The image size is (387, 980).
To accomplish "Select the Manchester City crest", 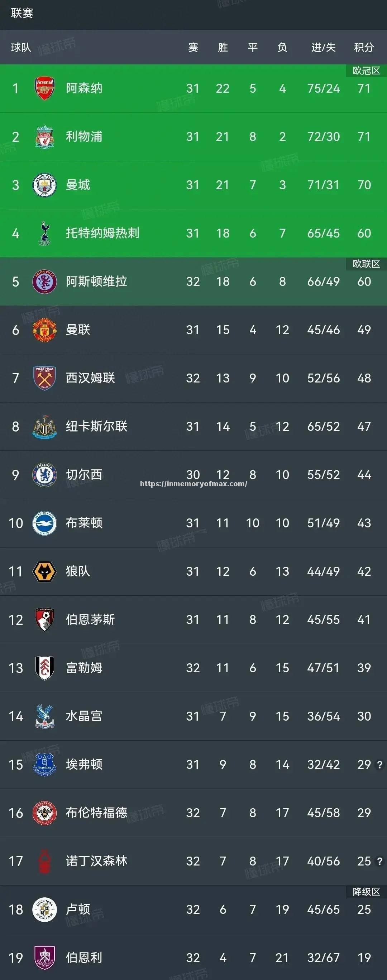I will coord(44,185).
